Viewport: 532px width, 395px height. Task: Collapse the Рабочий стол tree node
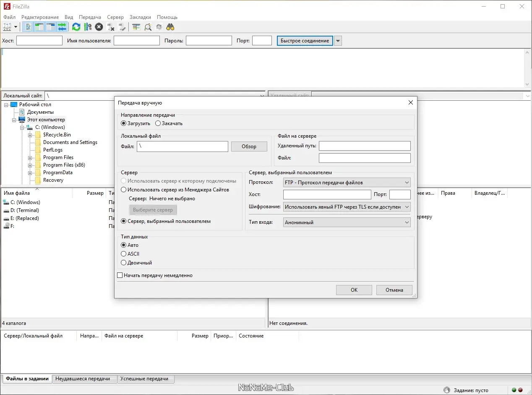click(6, 105)
